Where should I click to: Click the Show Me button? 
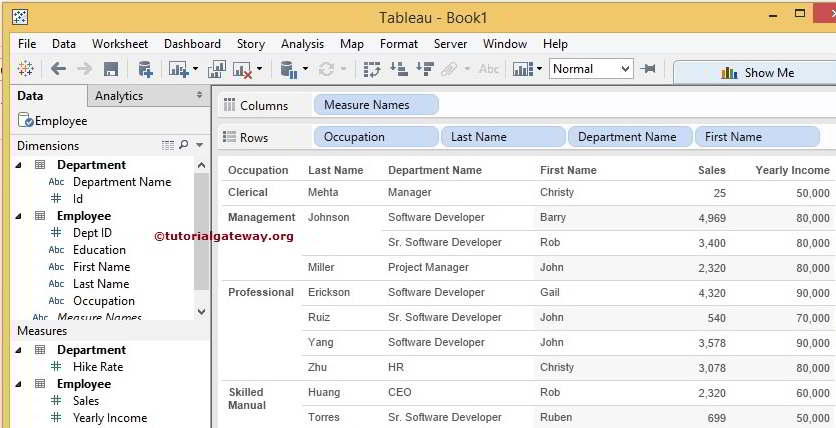pos(757,72)
